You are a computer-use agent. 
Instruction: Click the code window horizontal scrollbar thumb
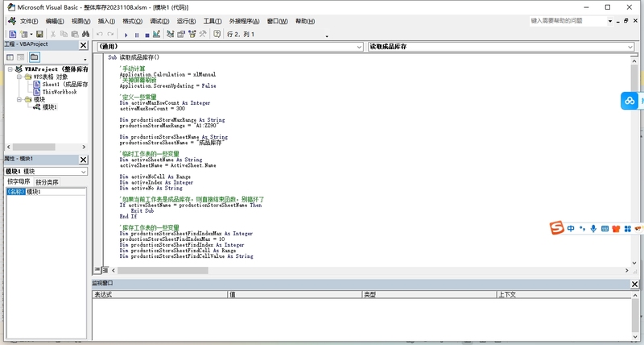click(x=163, y=271)
